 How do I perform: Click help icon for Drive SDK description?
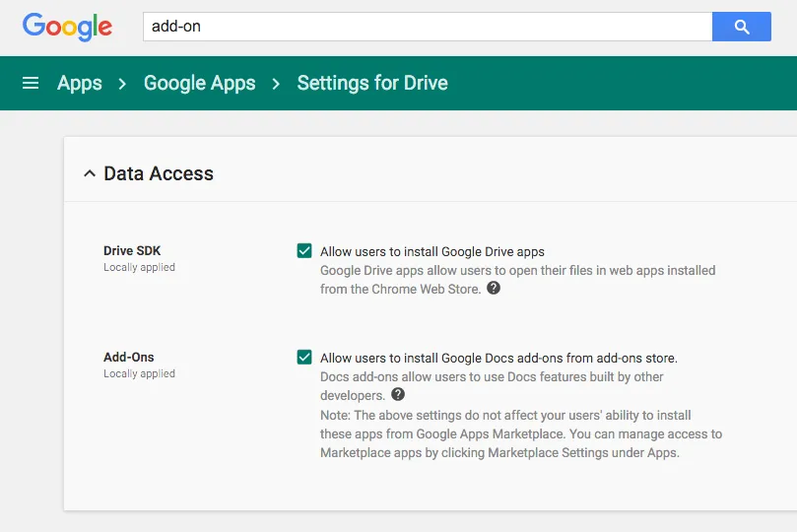[x=494, y=288]
